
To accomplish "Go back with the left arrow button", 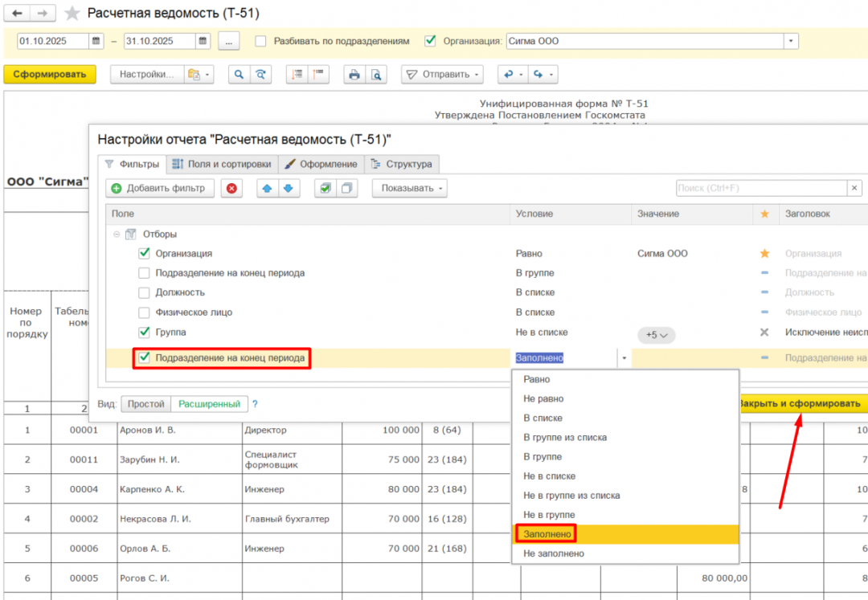I will point(17,14).
